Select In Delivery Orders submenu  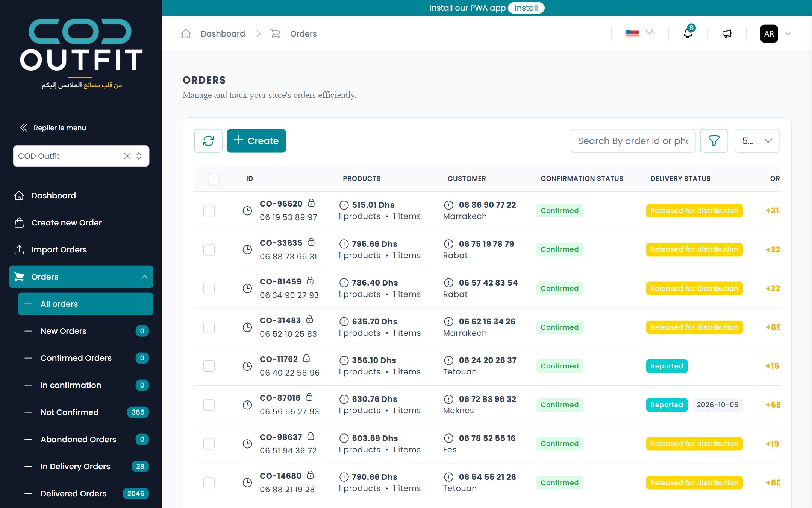[x=86, y=466]
